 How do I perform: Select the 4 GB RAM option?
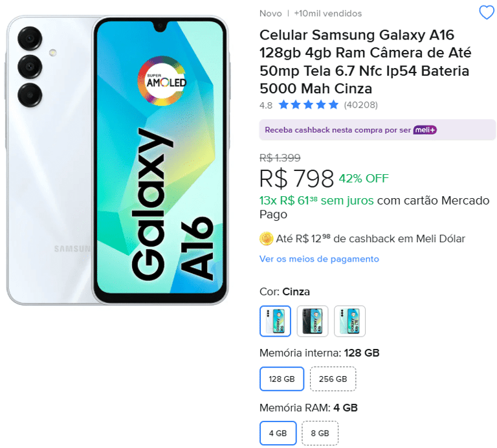coord(278,433)
